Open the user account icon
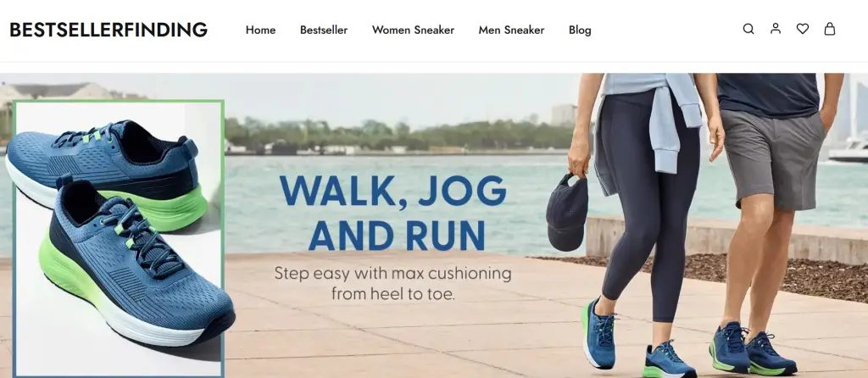Viewport: 868px width, 378px height. (x=776, y=28)
